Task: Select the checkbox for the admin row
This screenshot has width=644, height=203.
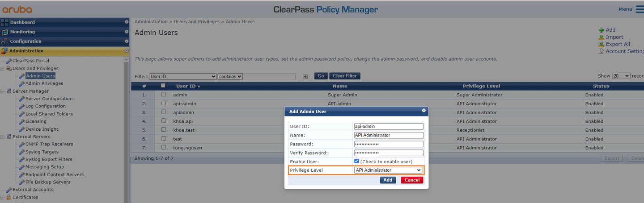Action: pos(163,95)
